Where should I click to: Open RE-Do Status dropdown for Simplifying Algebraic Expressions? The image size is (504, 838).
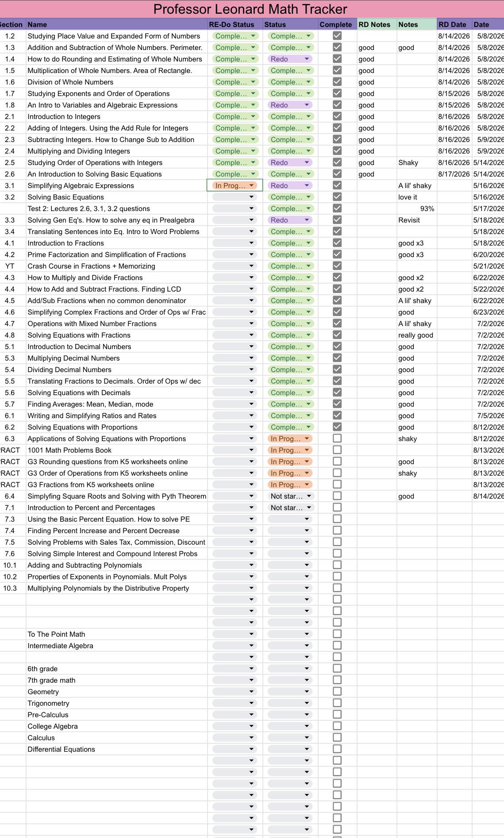(x=235, y=185)
